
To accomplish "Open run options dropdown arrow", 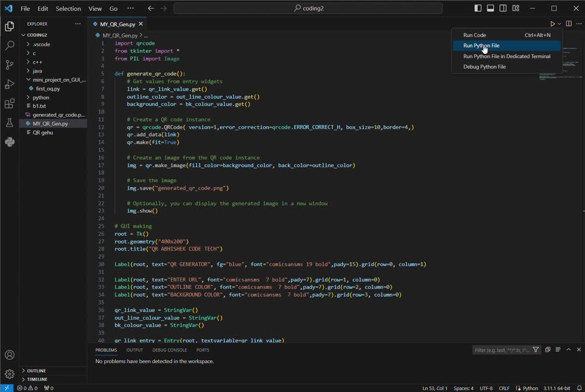I will point(559,24).
